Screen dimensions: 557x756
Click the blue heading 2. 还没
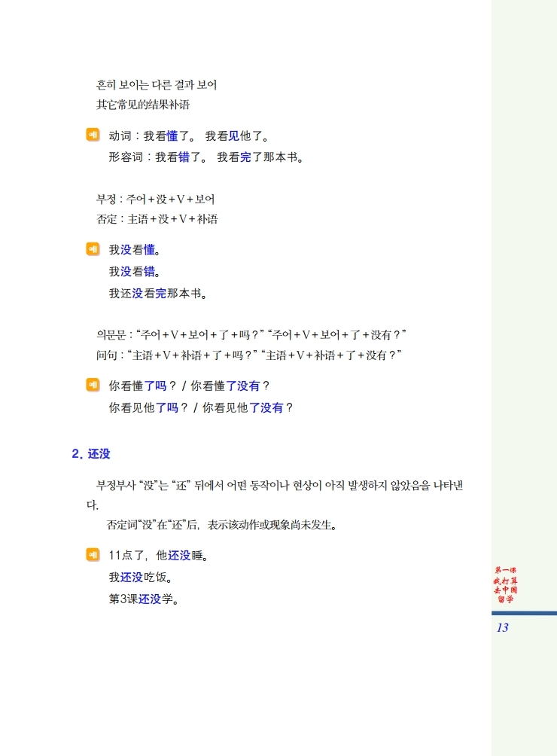click(x=91, y=454)
